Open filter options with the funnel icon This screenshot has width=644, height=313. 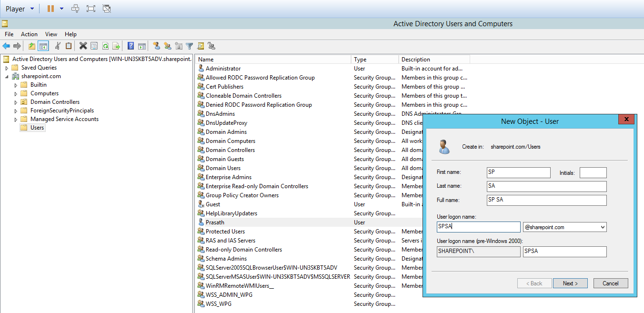tap(190, 46)
